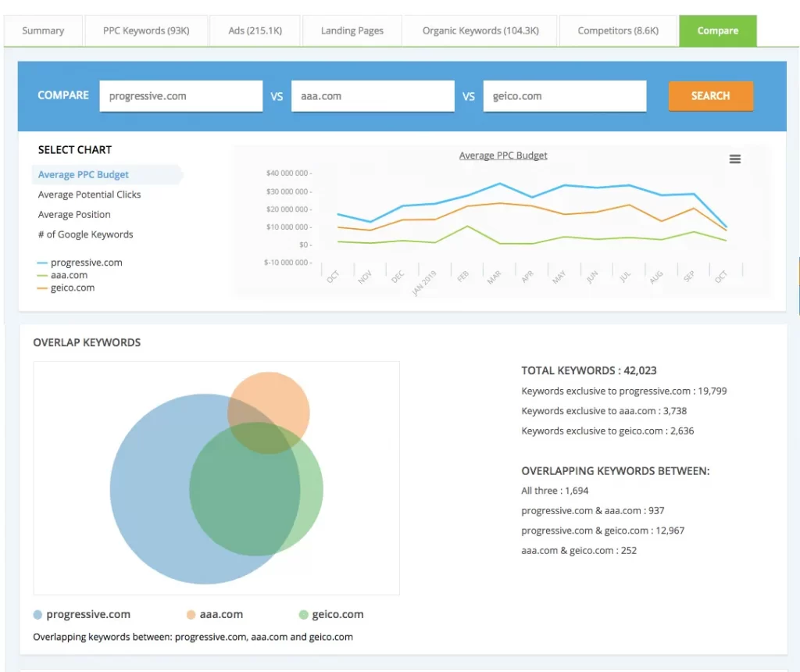Click the aaa.com compare input field
This screenshot has height=672, width=800.
[373, 96]
